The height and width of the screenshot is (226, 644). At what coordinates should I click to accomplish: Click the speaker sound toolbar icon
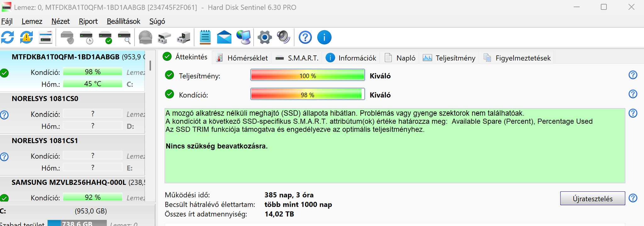(x=284, y=37)
